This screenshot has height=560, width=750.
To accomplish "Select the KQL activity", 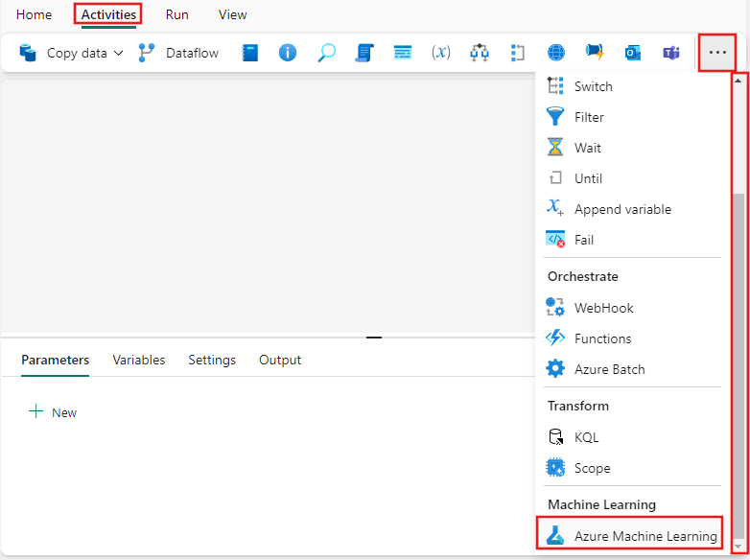I will pos(632,437).
